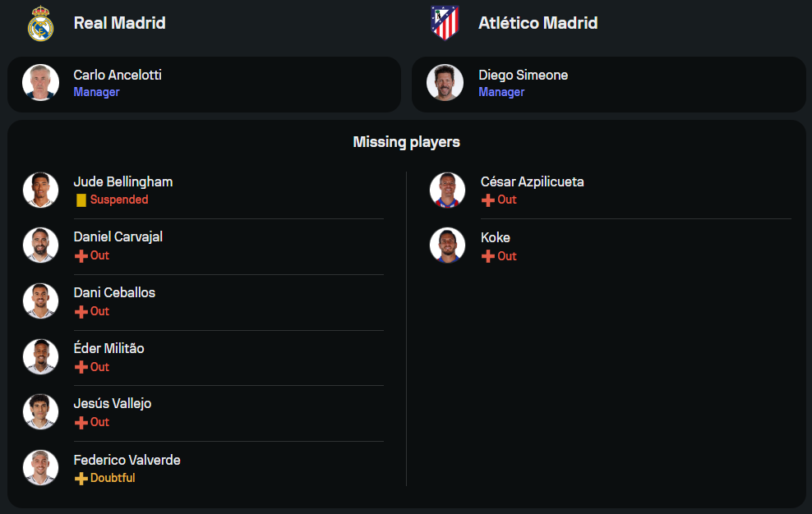
Task: Select Jude Bellingham's player avatar
Action: click(40, 190)
